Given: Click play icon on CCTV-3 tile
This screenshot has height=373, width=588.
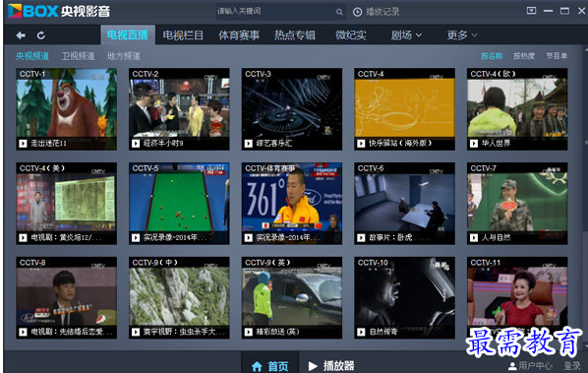Looking at the screenshot, I should (x=248, y=144).
